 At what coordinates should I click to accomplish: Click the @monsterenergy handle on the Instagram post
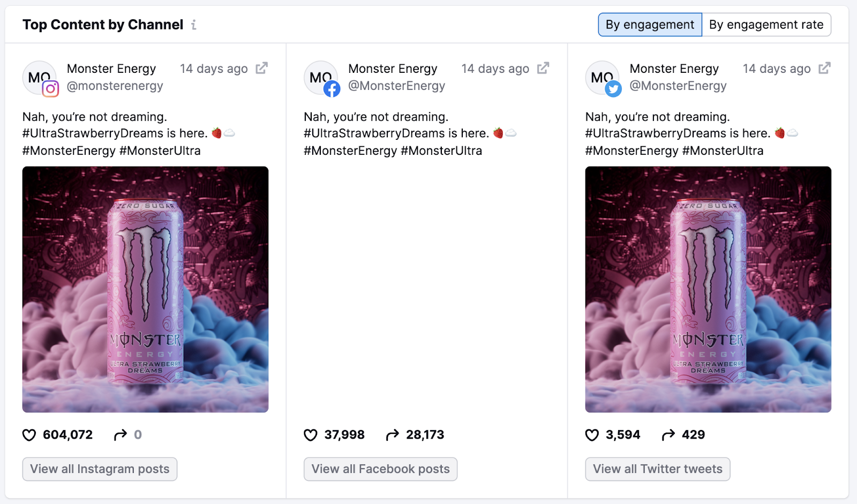pos(115,86)
